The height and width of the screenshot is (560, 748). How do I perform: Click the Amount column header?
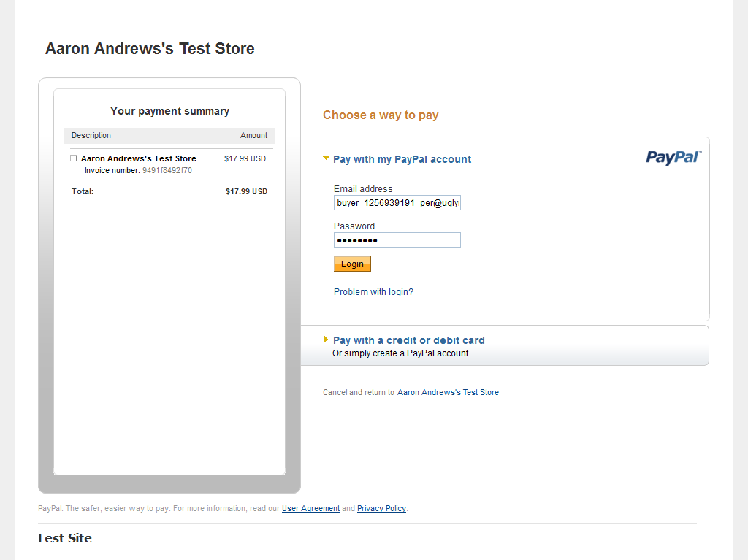click(x=253, y=136)
